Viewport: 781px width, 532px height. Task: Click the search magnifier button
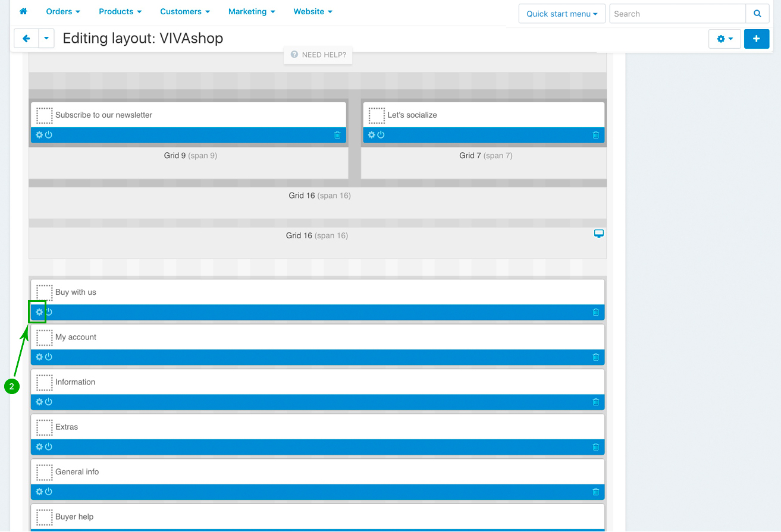[x=757, y=14]
